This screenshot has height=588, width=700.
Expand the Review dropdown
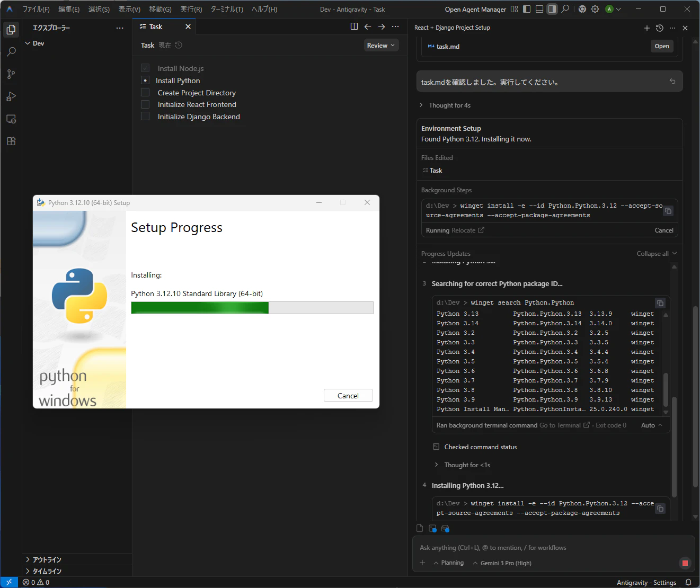381,46
